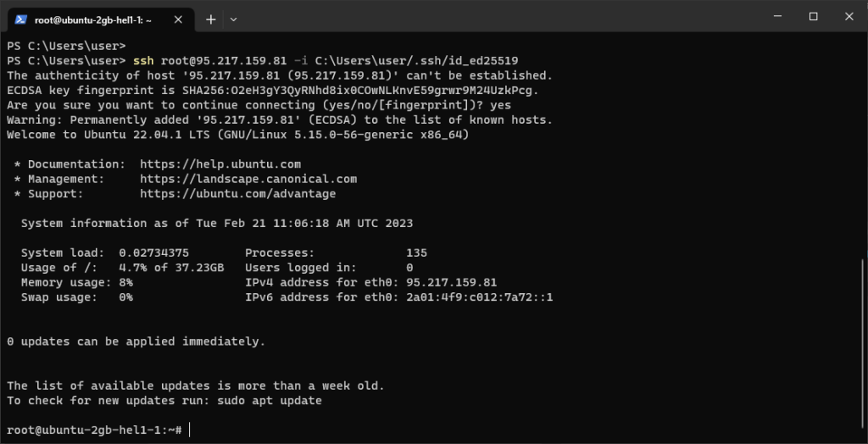Viewport: 868px width, 444px height.
Task: Click the System load value
Action: point(153,253)
